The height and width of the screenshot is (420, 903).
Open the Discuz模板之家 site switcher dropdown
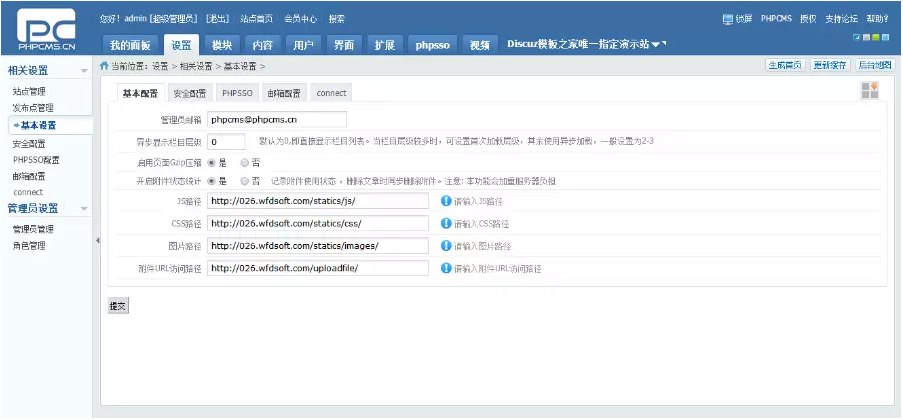pos(659,45)
